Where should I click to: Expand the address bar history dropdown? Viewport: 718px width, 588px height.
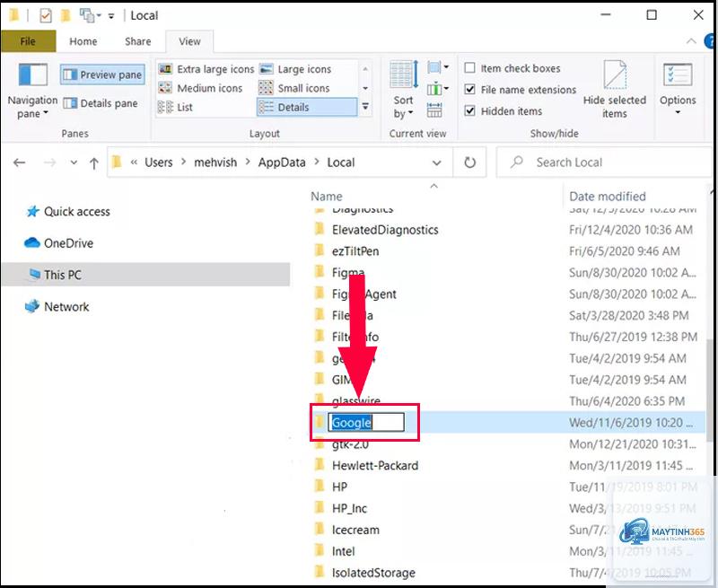(436, 162)
